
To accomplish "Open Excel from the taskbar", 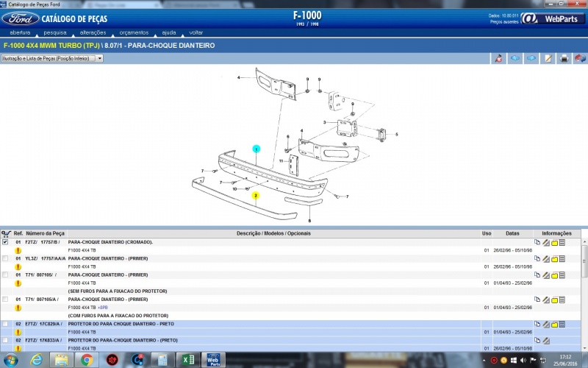I will coord(188,360).
